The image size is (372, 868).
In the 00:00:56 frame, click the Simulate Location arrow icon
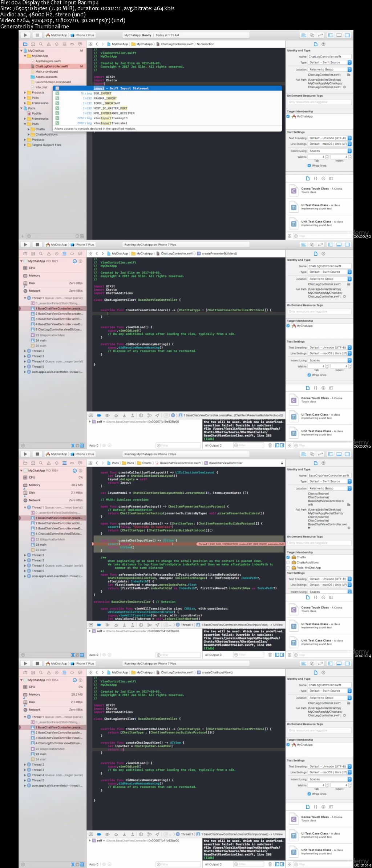(x=157, y=415)
